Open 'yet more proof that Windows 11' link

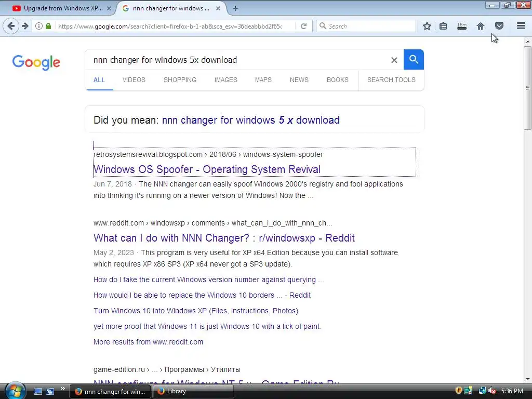tap(207, 326)
